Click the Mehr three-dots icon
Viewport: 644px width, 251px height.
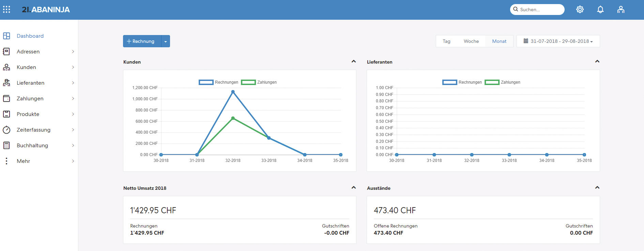pos(6,161)
